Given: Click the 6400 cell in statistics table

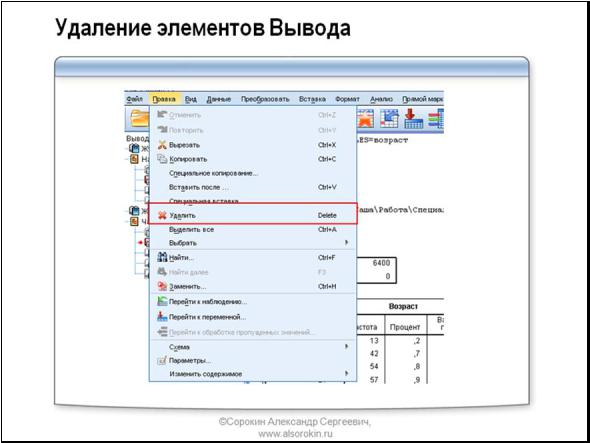Looking at the screenshot, I should pyautogui.click(x=381, y=263).
